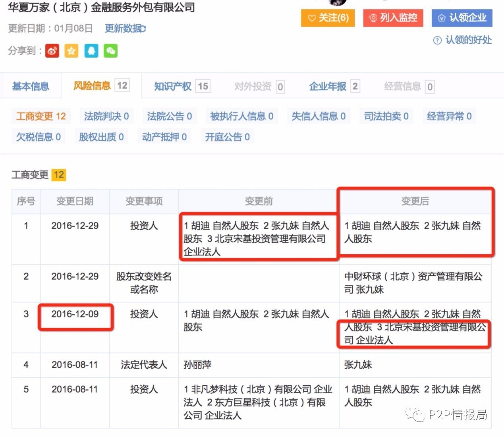This screenshot has width=504, height=437.
Task: Click the 工商变更 section heading
Action: (x=30, y=175)
